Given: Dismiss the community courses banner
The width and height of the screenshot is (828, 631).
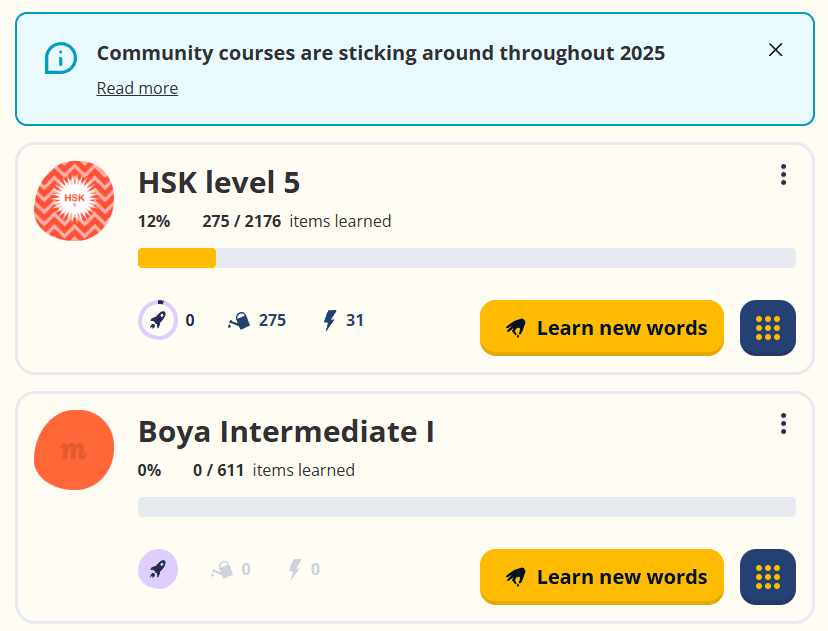Looking at the screenshot, I should 775,50.
